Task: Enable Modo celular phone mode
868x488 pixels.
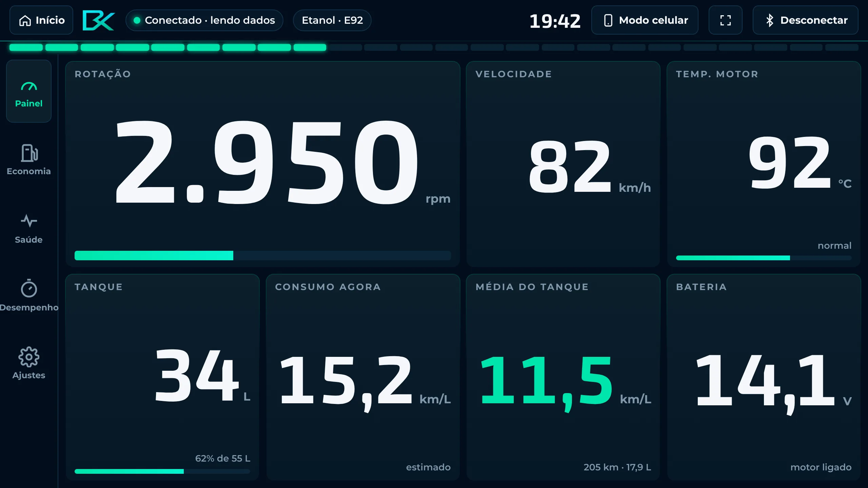Action: point(645,20)
